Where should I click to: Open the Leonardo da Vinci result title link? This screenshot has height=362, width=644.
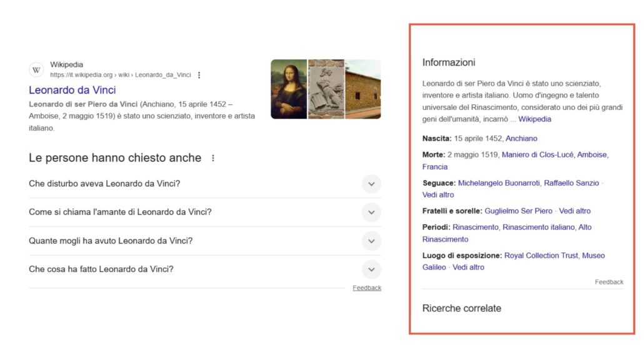point(73,90)
